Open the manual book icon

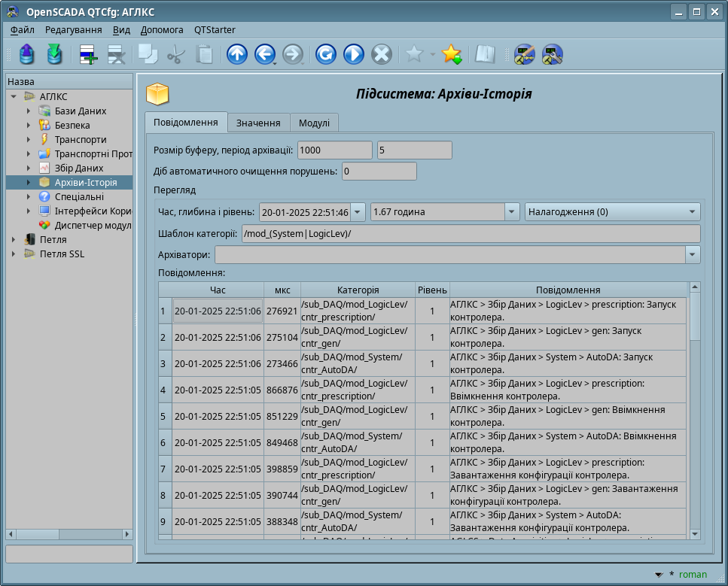click(x=484, y=54)
